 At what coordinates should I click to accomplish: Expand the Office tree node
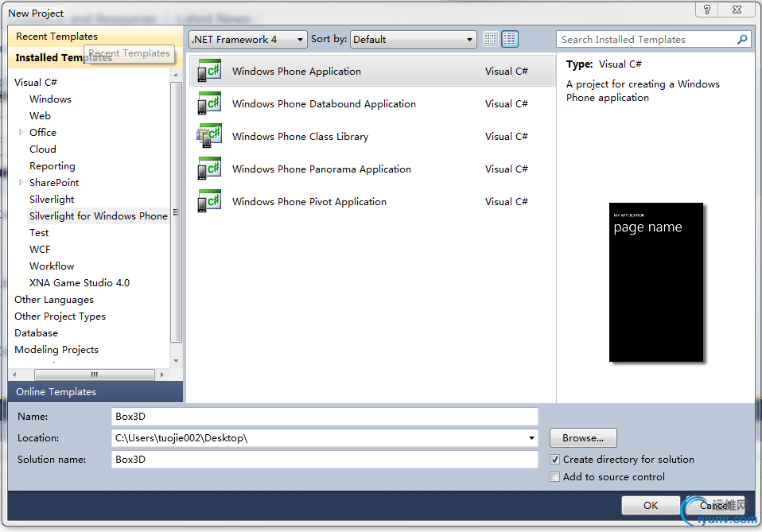(x=21, y=132)
